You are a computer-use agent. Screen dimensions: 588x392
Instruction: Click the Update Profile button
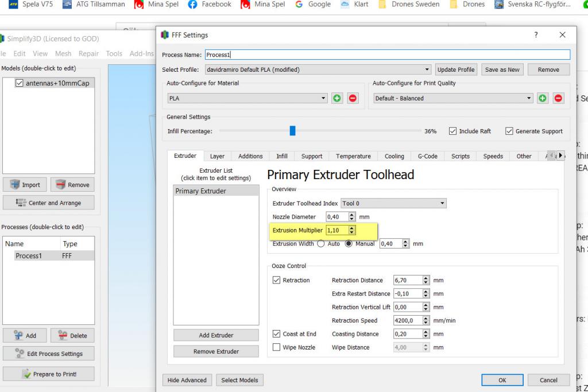[456, 69]
